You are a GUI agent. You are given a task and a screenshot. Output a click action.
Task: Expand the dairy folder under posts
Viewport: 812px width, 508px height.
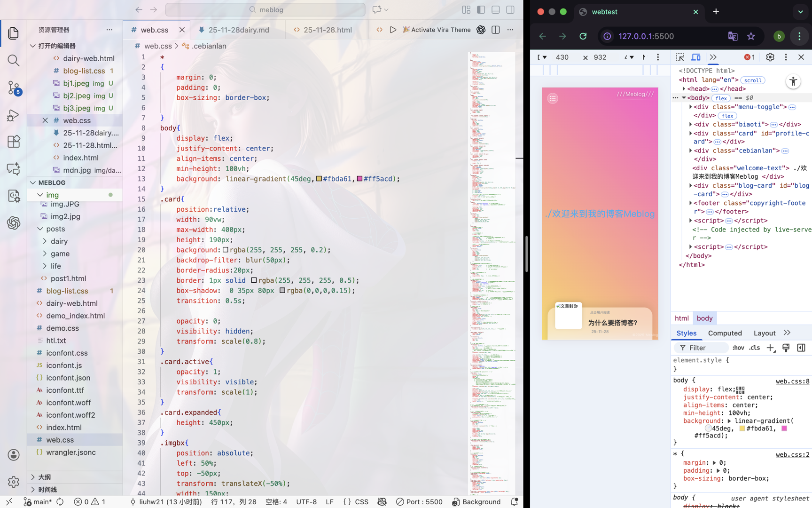coord(45,241)
